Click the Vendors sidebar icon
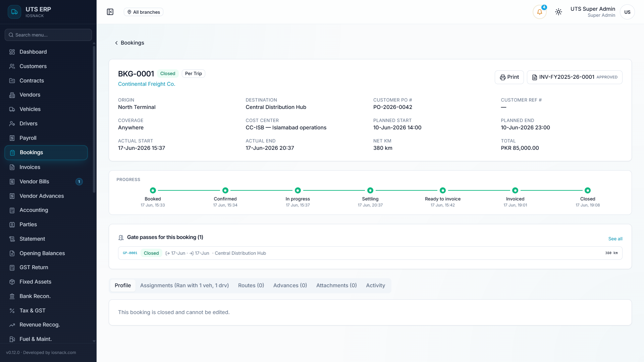Screen dimensions: 644x362 [12, 95]
